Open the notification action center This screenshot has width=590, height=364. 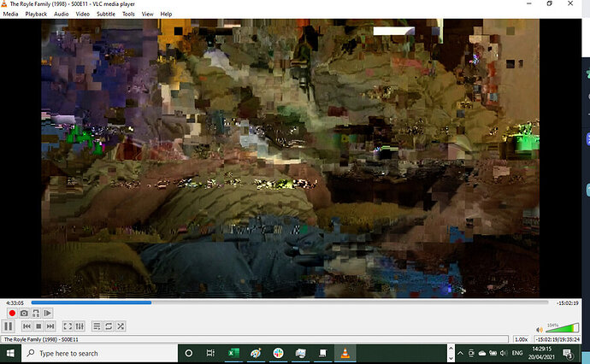568,354
